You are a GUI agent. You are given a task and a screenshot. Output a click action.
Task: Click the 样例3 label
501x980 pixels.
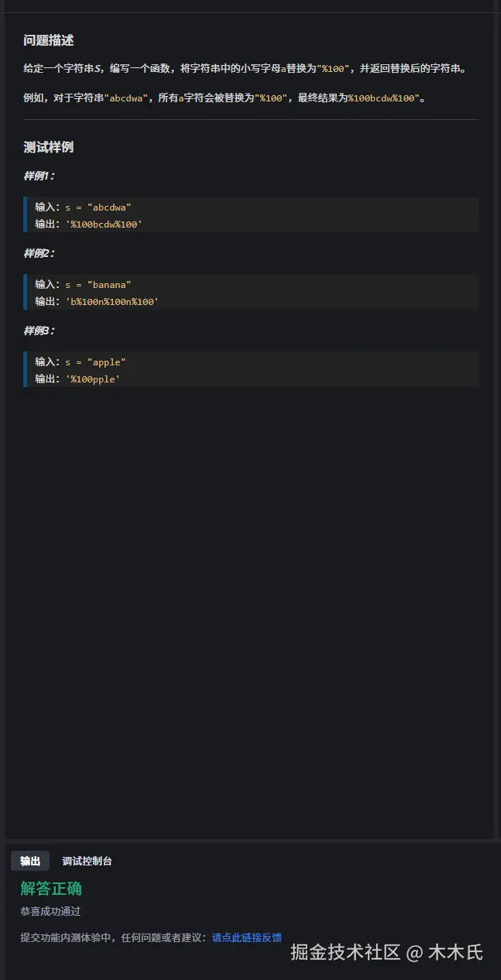point(39,331)
